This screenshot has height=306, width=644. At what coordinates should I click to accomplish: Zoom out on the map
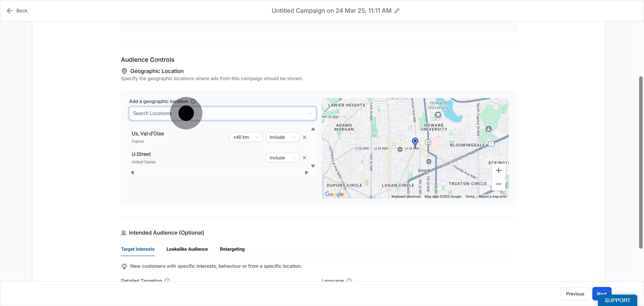[x=498, y=184]
